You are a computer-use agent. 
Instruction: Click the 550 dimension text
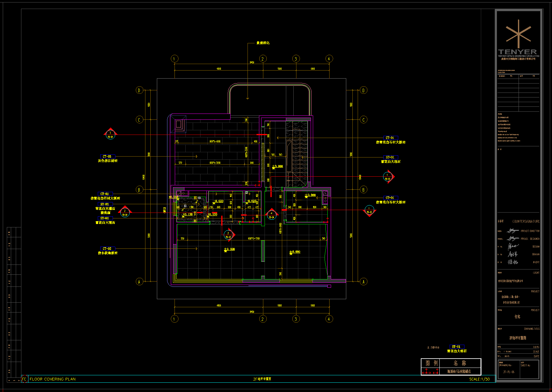pyautogui.click(x=183, y=239)
